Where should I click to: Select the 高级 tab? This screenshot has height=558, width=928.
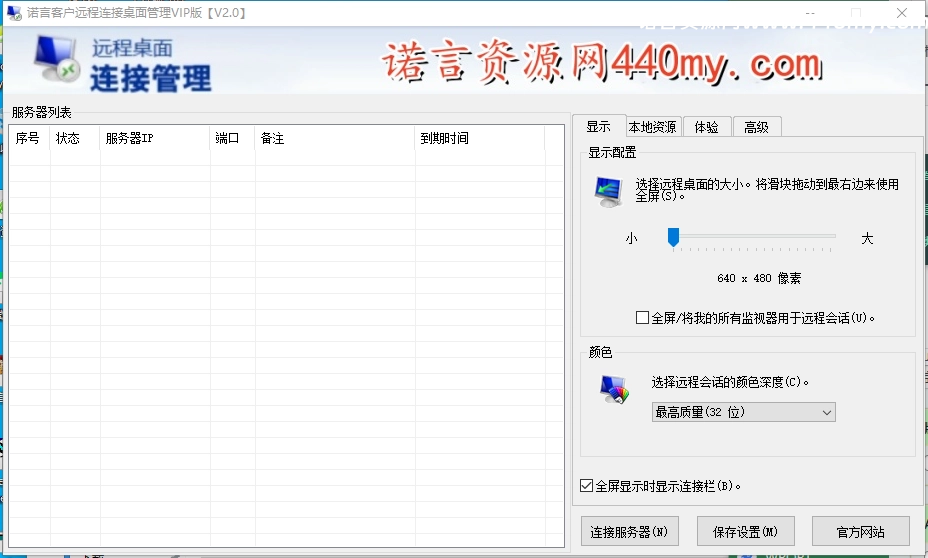756,127
